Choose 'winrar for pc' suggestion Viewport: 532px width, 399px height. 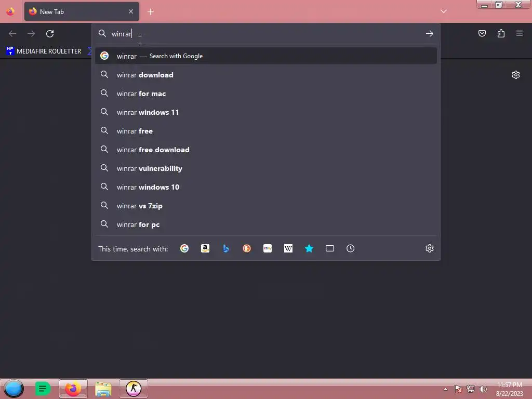click(x=266, y=224)
